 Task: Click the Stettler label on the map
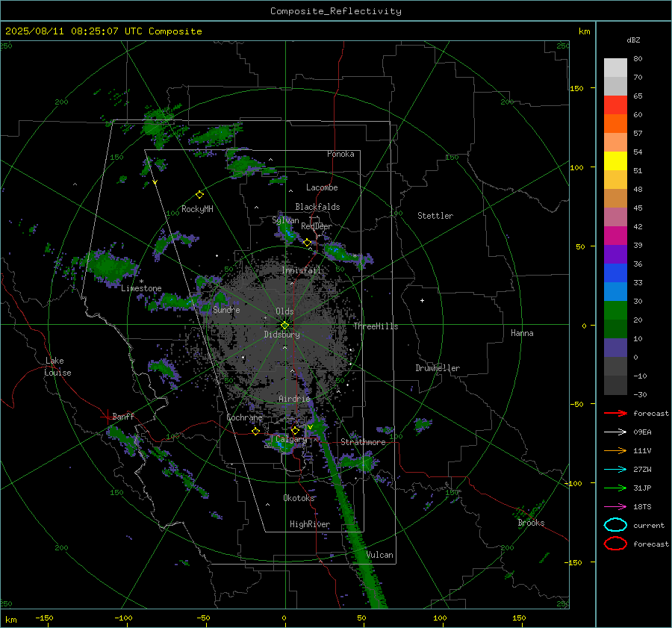click(x=435, y=216)
